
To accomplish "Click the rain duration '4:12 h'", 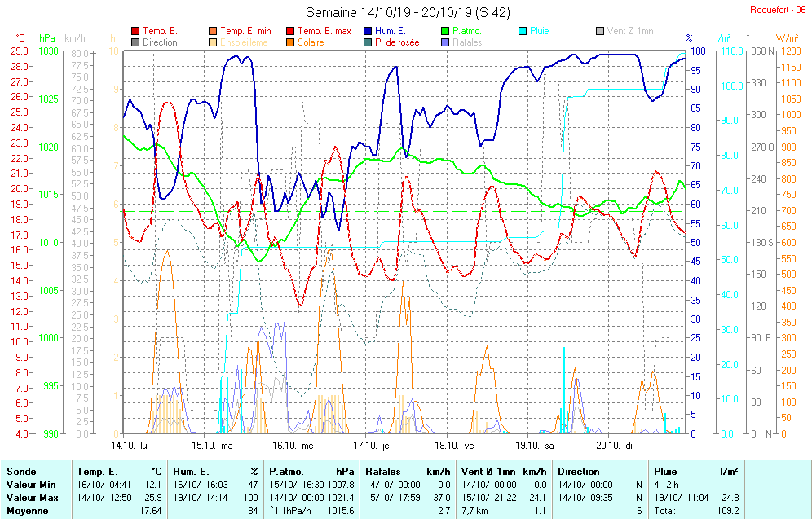I will (x=667, y=485).
